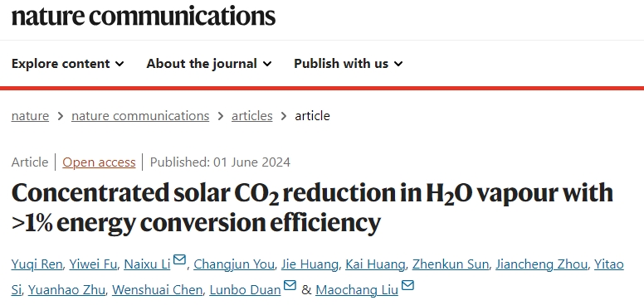
Task: Navigate to the articles breadcrumb
Action: click(251, 116)
